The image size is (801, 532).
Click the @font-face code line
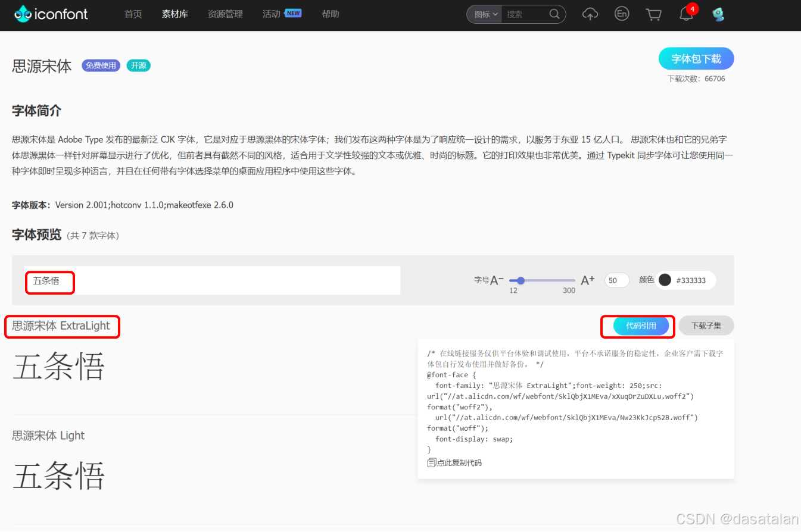pos(451,375)
